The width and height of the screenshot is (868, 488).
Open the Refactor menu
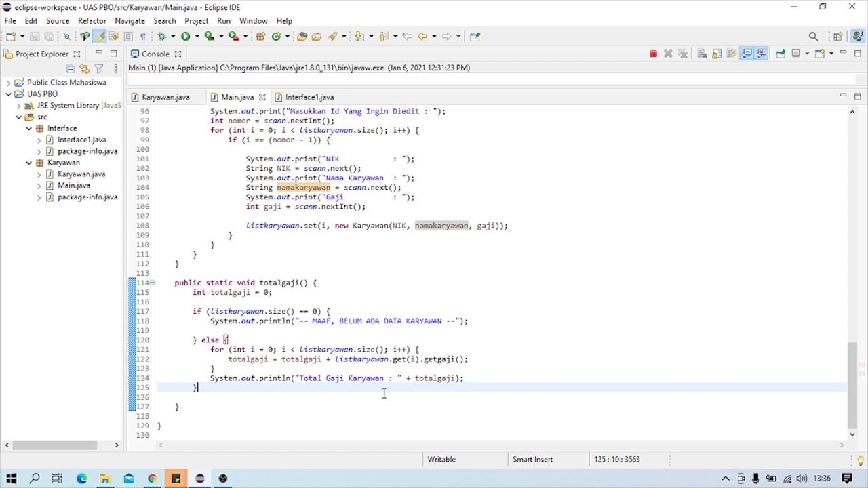(x=92, y=21)
